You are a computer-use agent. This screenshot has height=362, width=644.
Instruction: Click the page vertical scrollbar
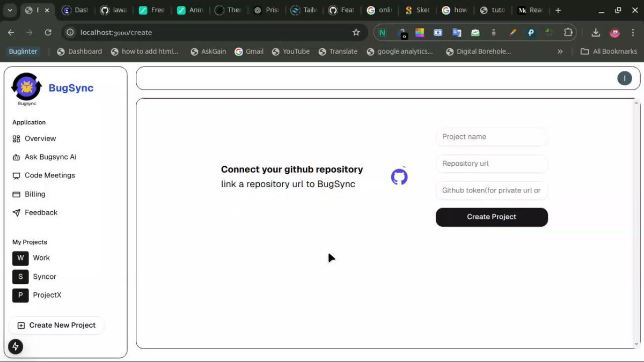637,223
